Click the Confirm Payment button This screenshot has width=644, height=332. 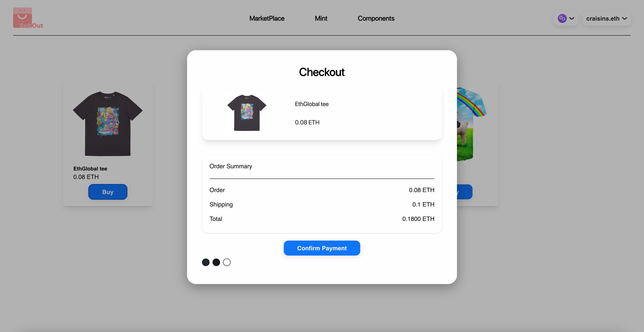[x=322, y=248]
